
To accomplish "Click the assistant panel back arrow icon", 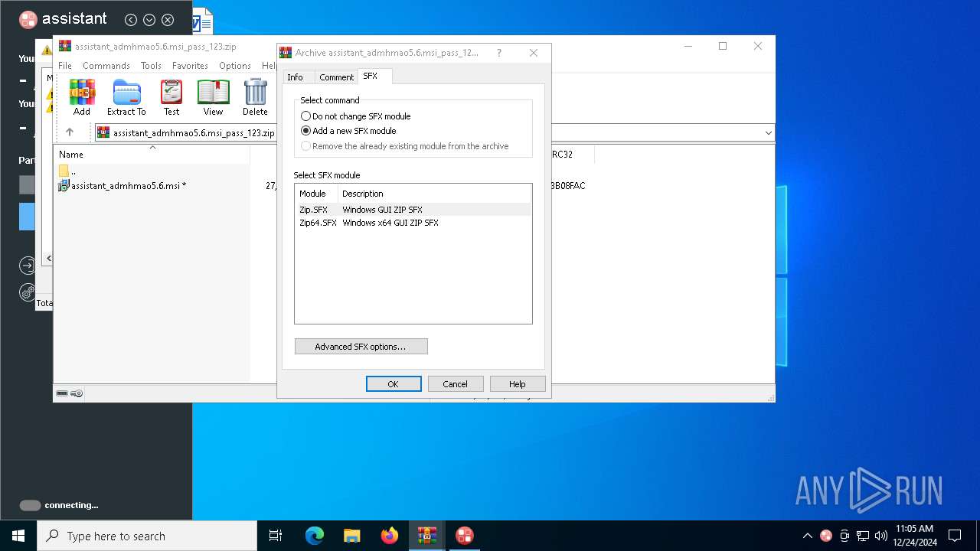I will pos(131,20).
